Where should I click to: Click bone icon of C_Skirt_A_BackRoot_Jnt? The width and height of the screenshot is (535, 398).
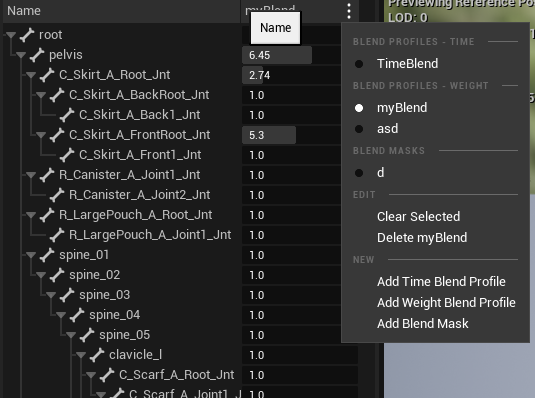tap(57, 95)
